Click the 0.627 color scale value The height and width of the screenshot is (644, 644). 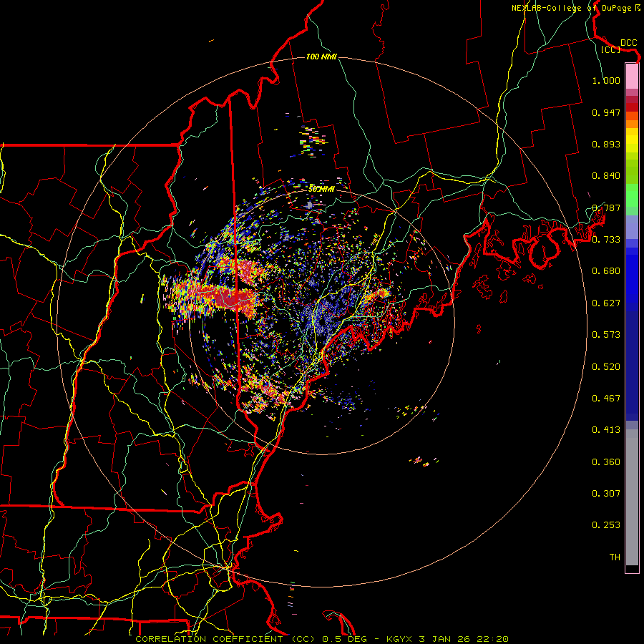[x=606, y=303]
